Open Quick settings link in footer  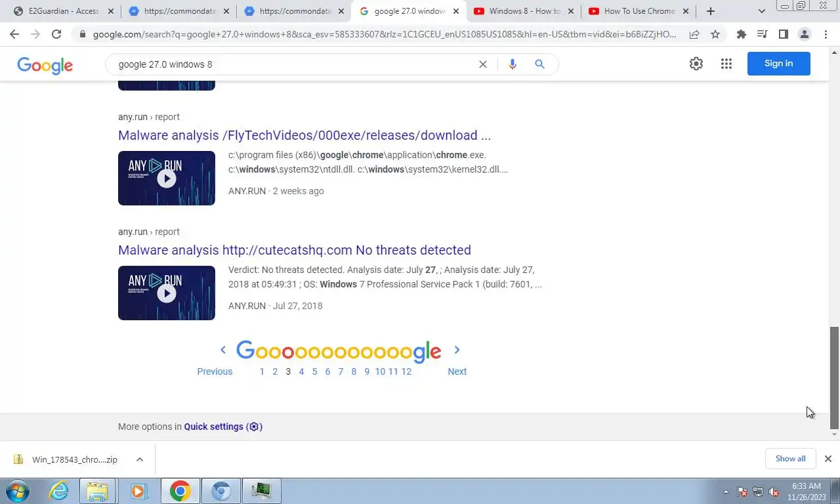223,427
